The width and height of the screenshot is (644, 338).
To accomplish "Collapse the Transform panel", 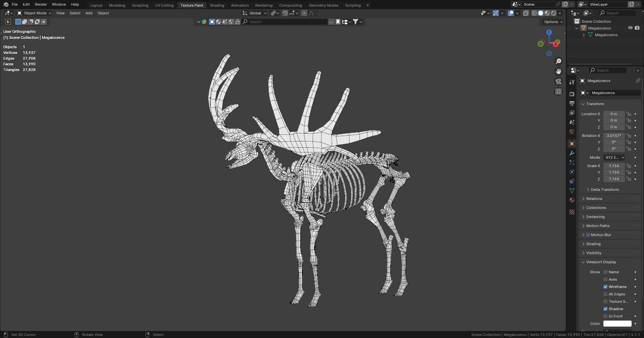I will pos(595,104).
